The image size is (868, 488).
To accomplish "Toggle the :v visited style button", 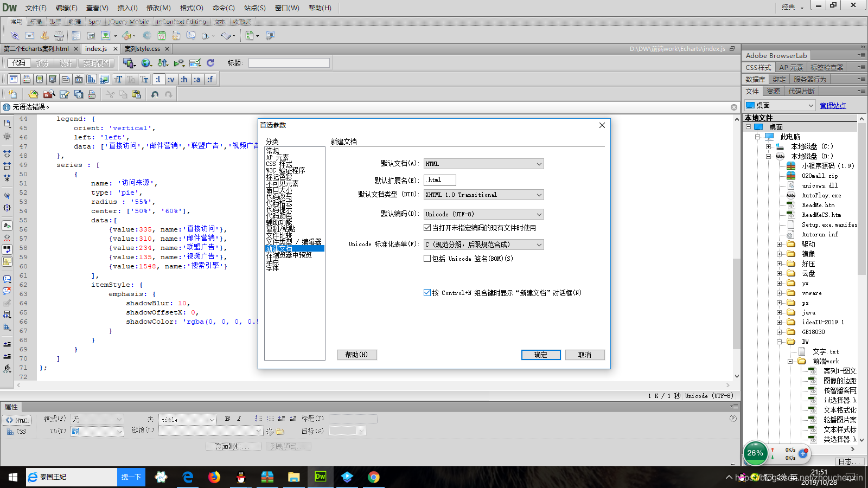I will tap(171, 79).
